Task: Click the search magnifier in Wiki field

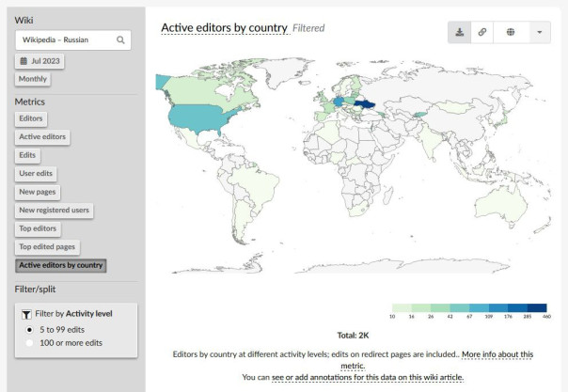Action: 120,39
